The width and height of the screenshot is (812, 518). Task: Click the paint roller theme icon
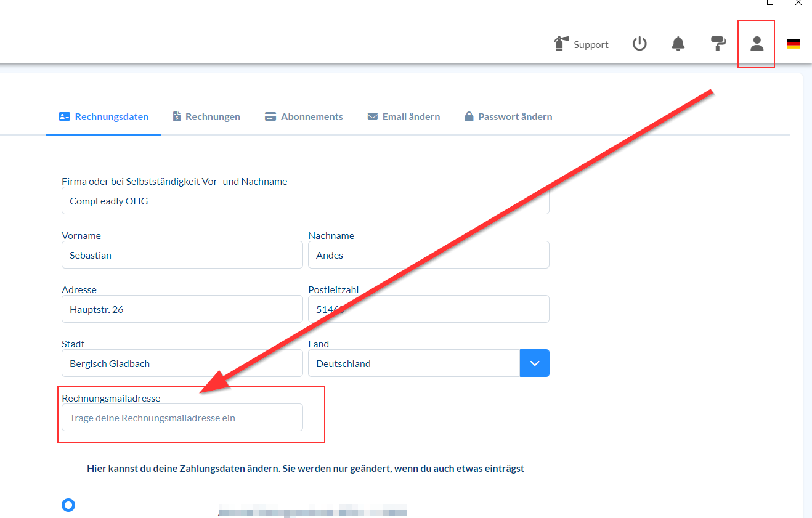pos(718,44)
